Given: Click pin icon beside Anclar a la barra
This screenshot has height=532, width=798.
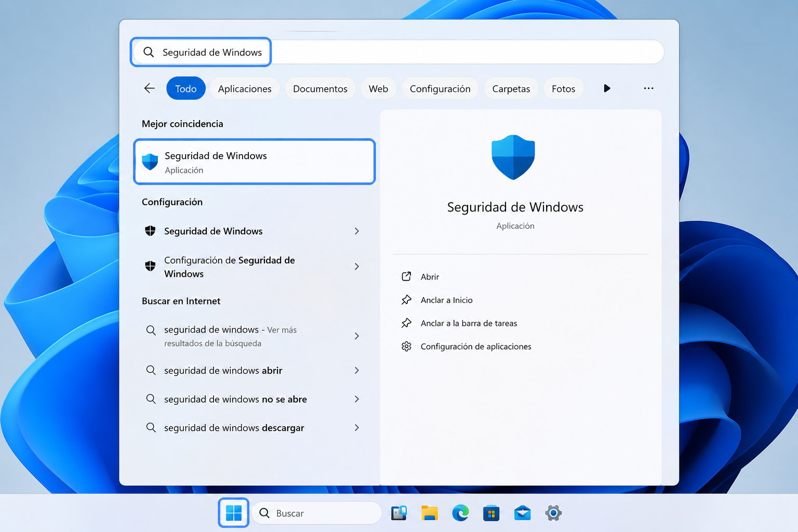Looking at the screenshot, I should (406, 323).
